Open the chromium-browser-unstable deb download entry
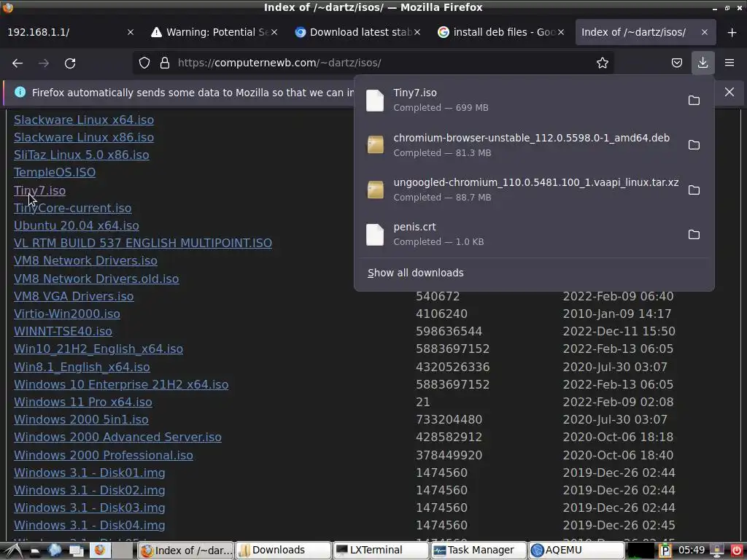 point(519,145)
